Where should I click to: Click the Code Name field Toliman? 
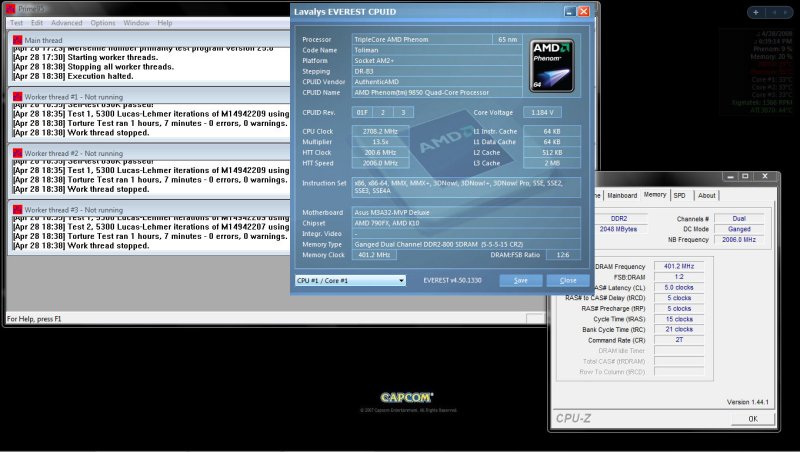(437, 50)
